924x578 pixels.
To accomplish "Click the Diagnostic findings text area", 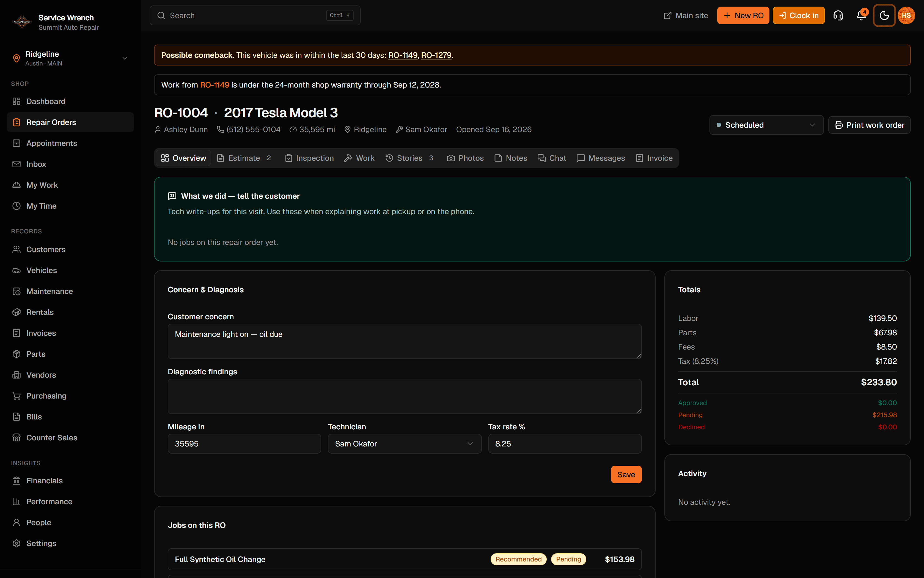I will click(404, 396).
